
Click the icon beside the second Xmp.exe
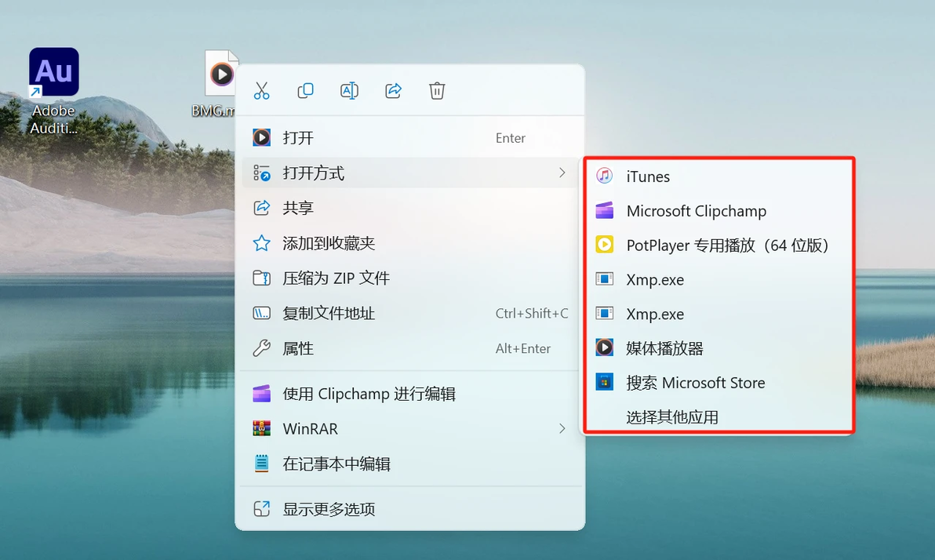pos(604,314)
